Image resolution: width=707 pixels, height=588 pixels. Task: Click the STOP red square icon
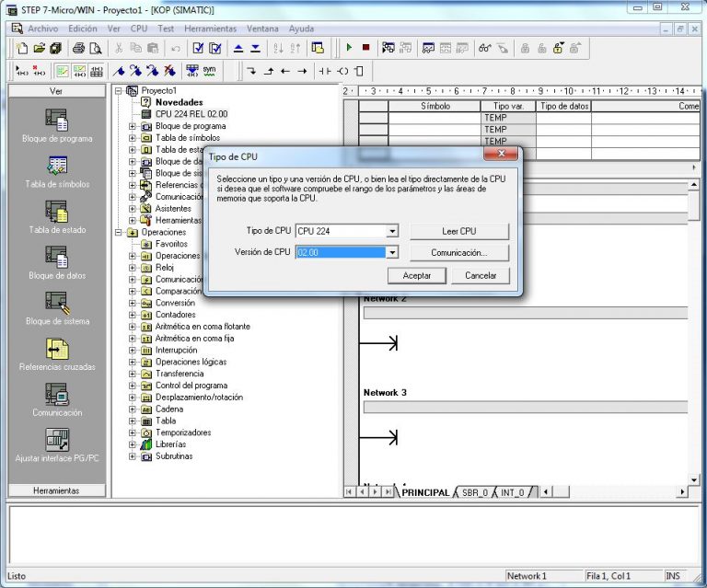(x=365, y=48)
